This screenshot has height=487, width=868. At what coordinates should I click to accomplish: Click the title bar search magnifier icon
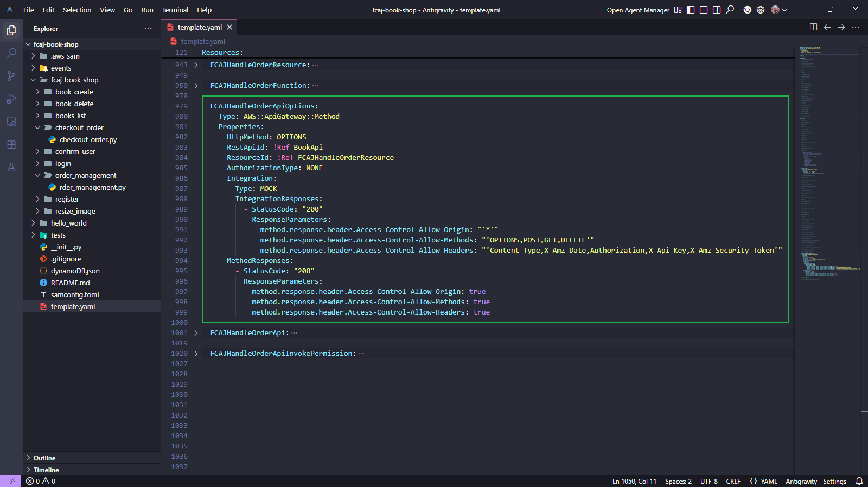click(730, 10)
